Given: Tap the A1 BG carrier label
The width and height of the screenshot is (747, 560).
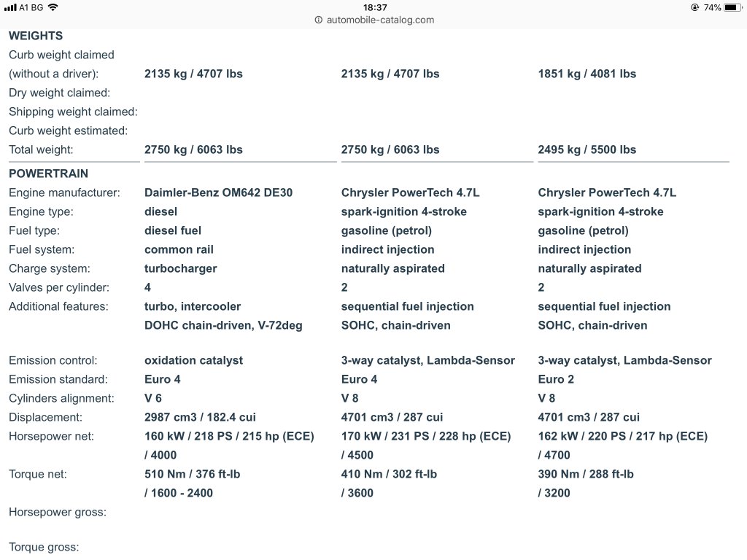Looking at the screenshot, I should (30, 7).
